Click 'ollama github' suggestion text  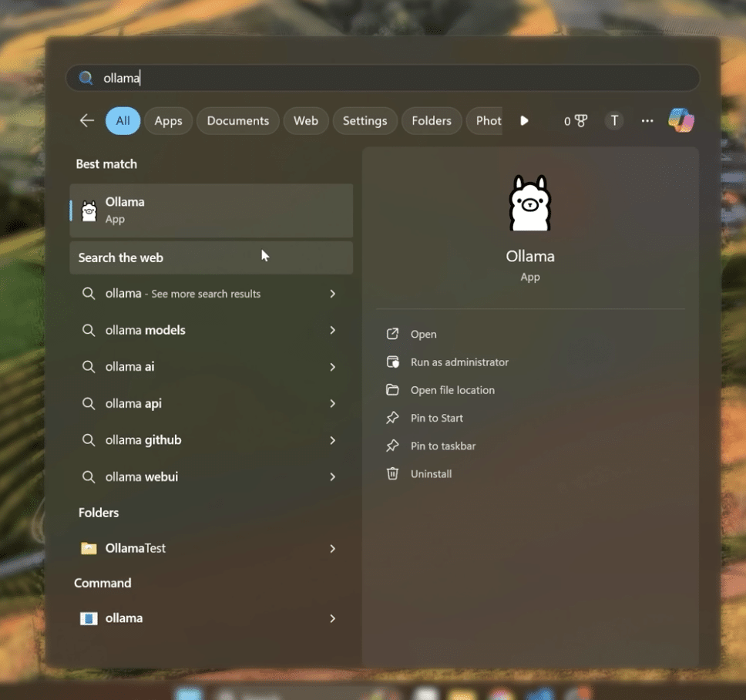[143, 439]
